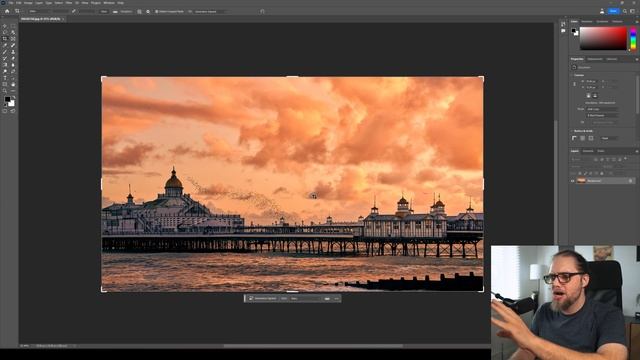
Task: Open the Help menu
Action: 120,3
